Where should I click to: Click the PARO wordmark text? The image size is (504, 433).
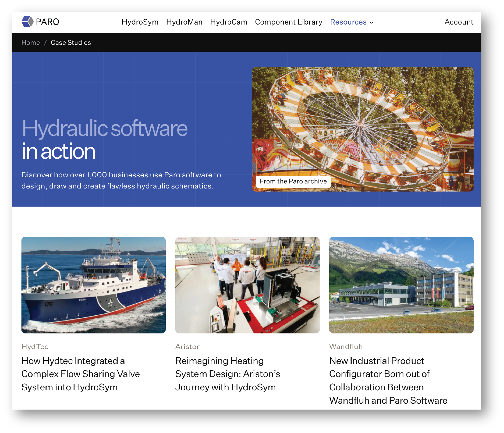click(x=48, y=22)
